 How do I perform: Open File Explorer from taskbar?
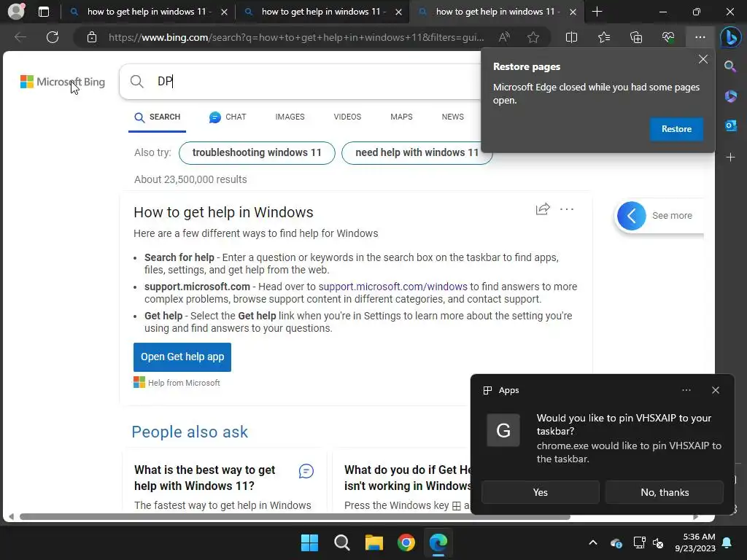pos(374,542)
